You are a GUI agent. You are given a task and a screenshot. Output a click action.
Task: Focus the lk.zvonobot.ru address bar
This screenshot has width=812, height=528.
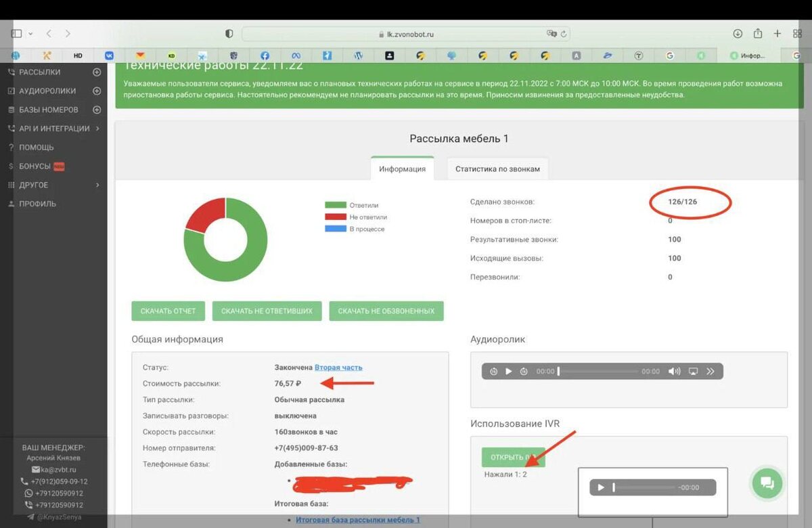point(406,34)
